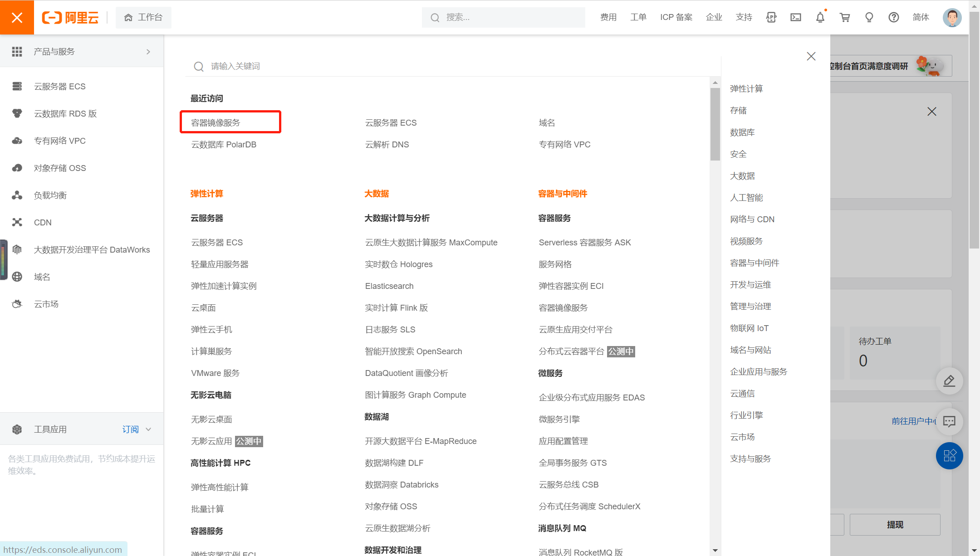
Task: Click the notification bell icon
Action: 820,17
